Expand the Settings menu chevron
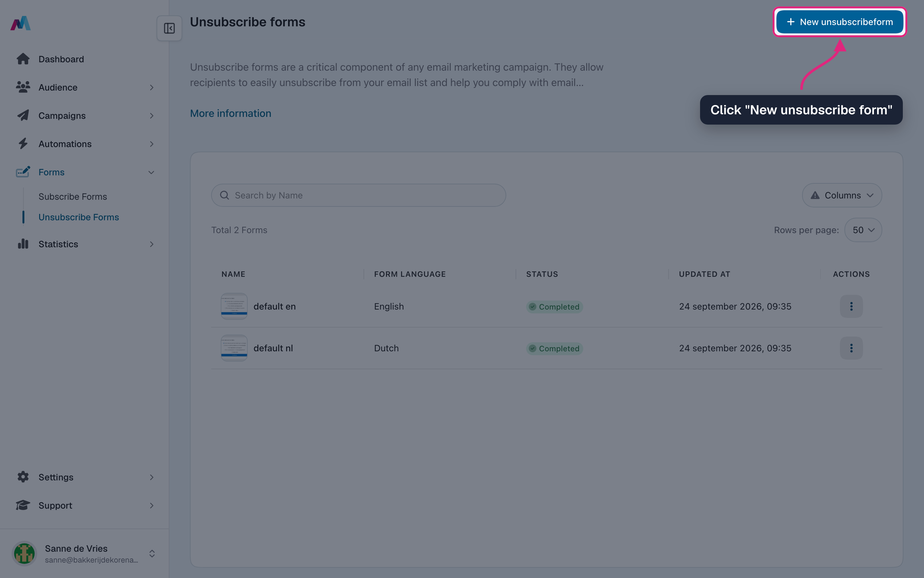This screenshot has width=924, height=578. click(151, 477)
